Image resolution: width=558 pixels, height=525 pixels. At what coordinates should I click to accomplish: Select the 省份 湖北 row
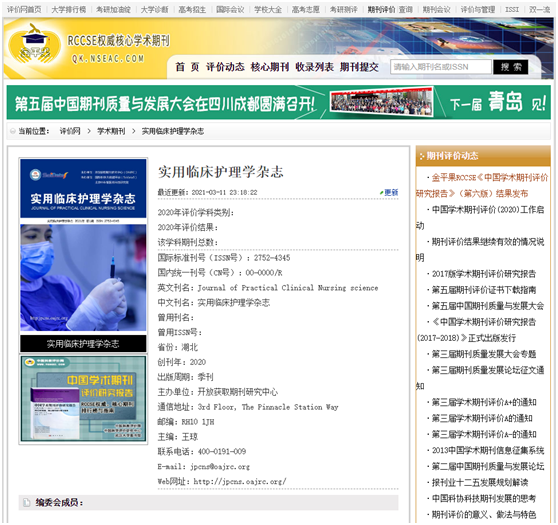[178, 347]
